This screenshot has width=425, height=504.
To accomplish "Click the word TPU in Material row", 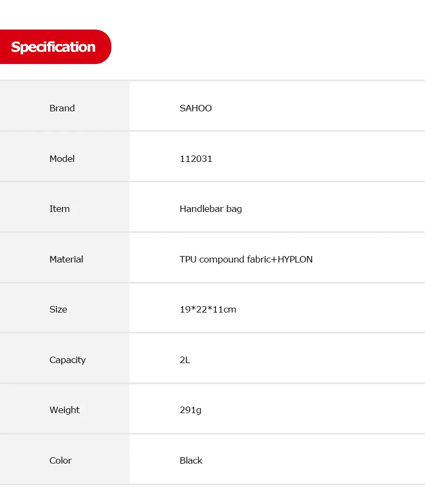I will click(x=188, y=259).
